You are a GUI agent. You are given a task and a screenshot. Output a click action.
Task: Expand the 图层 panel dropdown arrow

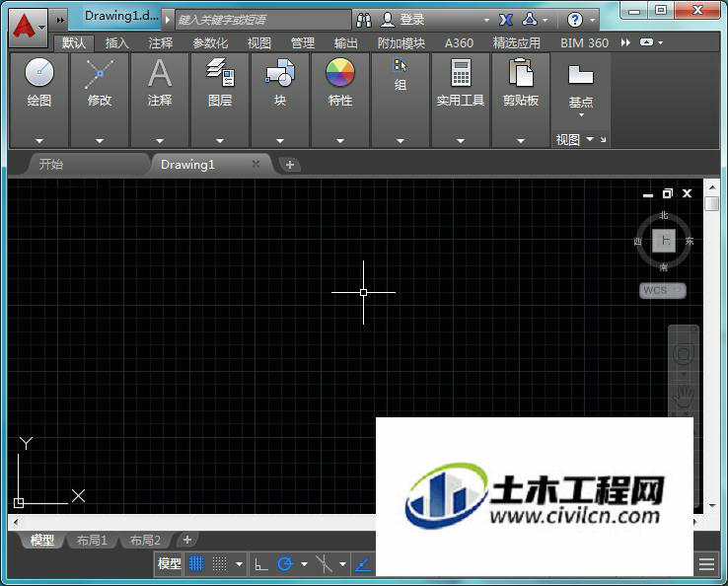coord(220,140)
